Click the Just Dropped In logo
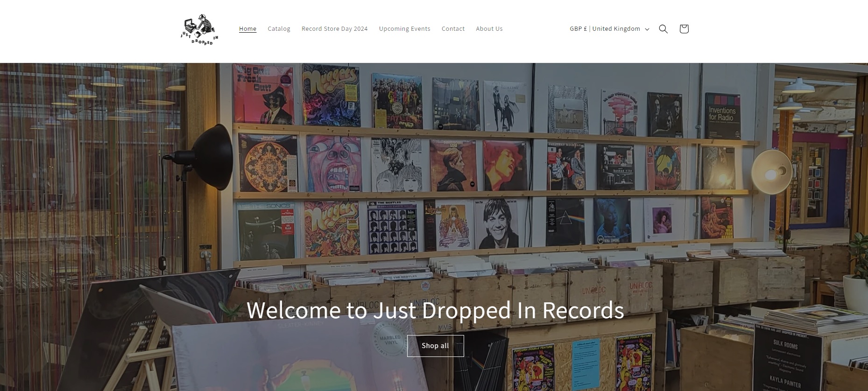The width and height of the screenshot is (868, 391). [199, 29]
